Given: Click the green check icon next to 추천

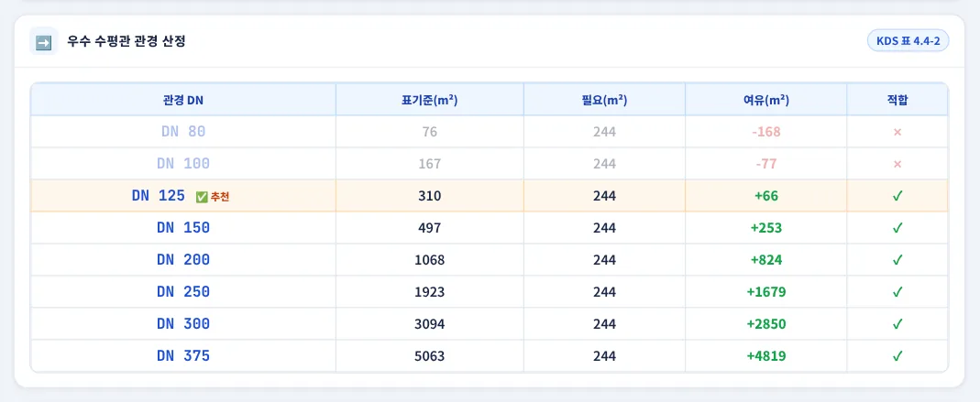Looking at the screenshot, I should click(202, 197).
